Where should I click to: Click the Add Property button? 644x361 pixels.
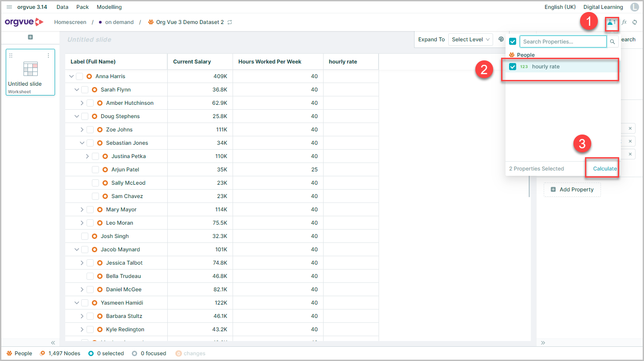tap(572, 190)
